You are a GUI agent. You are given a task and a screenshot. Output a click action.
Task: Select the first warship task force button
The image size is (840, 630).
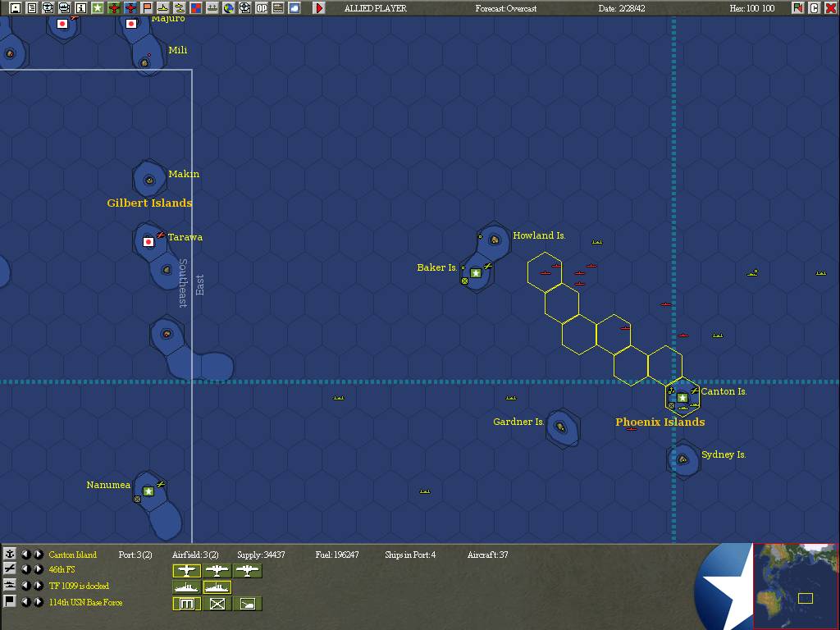pyautogui.click(x=186, y=587)
